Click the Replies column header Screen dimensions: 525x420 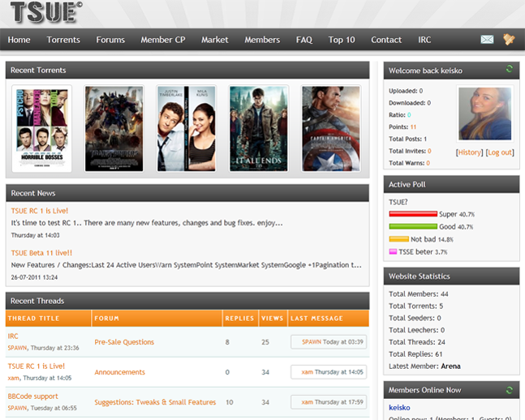(x=239, y=319)
